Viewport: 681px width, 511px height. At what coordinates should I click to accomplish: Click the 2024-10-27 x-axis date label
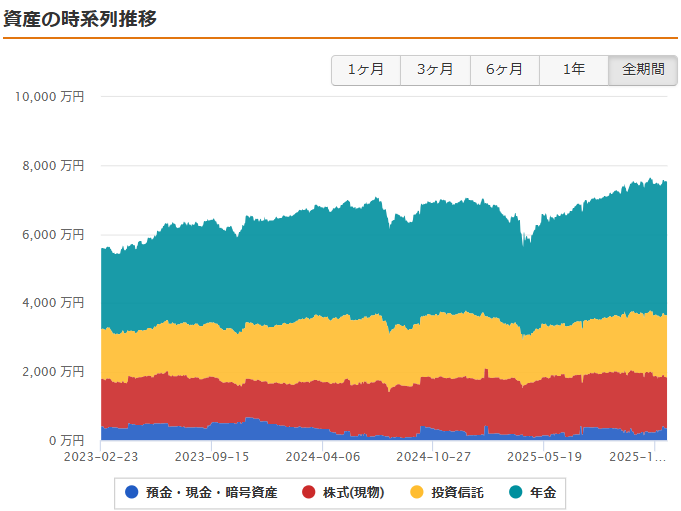click(x=433, y=456)
